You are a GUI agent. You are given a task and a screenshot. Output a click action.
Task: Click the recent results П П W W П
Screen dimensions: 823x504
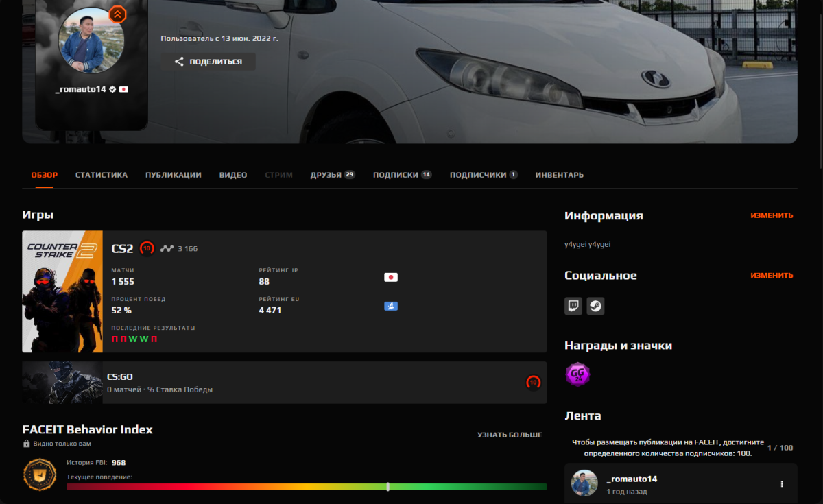(134, 339)
